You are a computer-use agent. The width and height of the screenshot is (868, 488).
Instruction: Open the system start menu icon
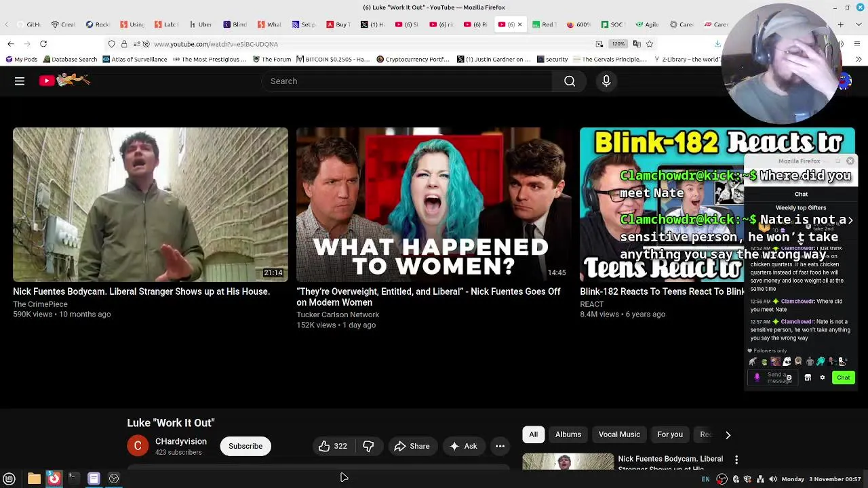pyautogui.click(x=9, y=479)
